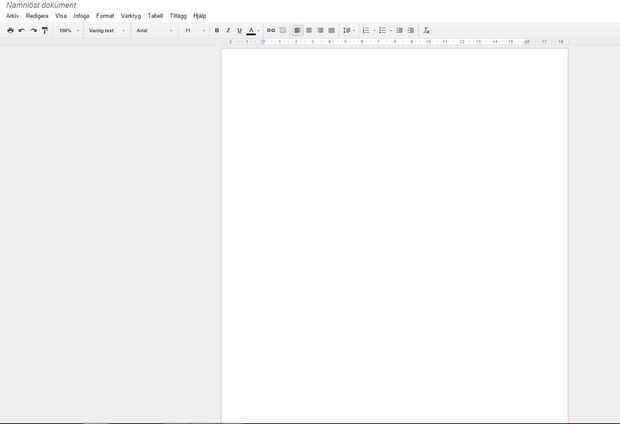Open the Infoga menu
This screenshot has height=424, width=620.
tap(81, 16)
